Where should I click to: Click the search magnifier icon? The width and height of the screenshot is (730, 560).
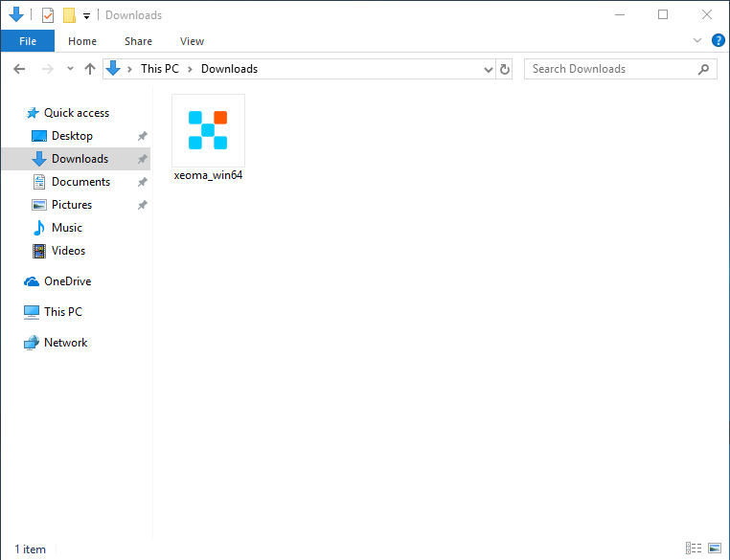point(704,69)
